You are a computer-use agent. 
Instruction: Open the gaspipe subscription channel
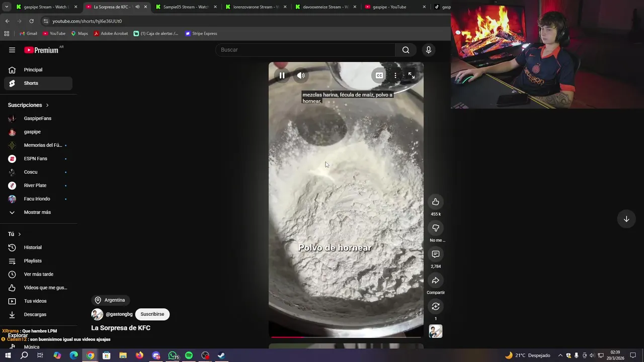click(38, 132)
